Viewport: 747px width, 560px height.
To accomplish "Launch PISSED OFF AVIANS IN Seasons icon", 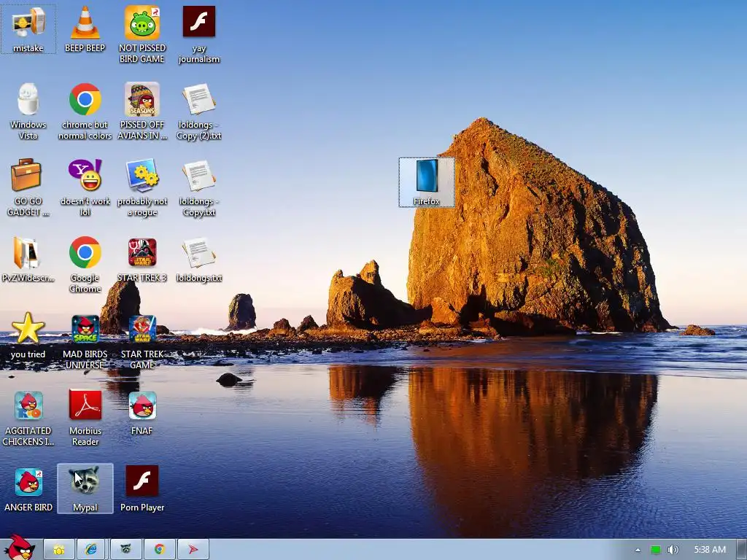I will (142, 111).
